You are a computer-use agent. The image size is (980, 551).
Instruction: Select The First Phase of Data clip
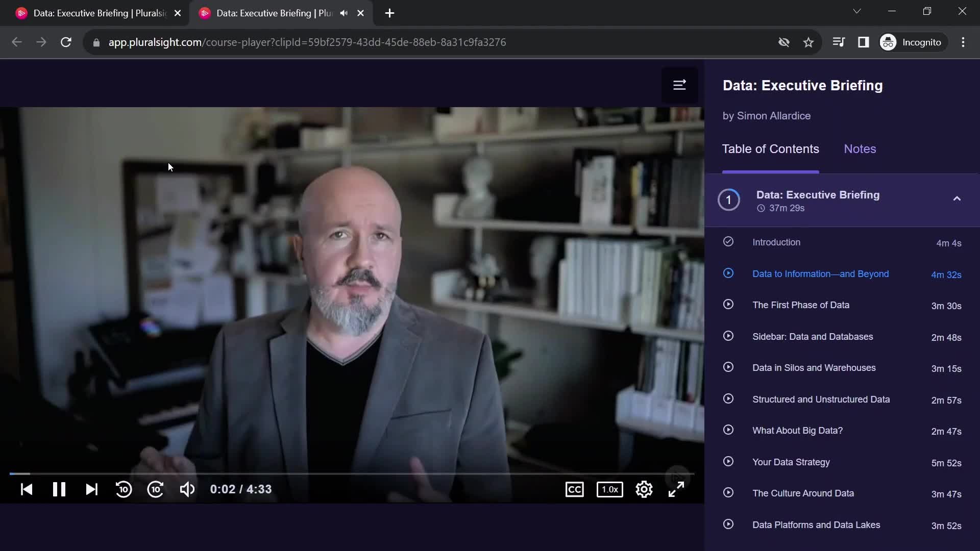point(801,305)
